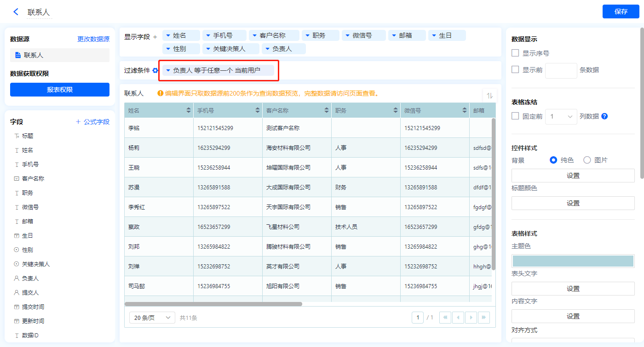Click the gear icon beside 过滤条件

155,70
